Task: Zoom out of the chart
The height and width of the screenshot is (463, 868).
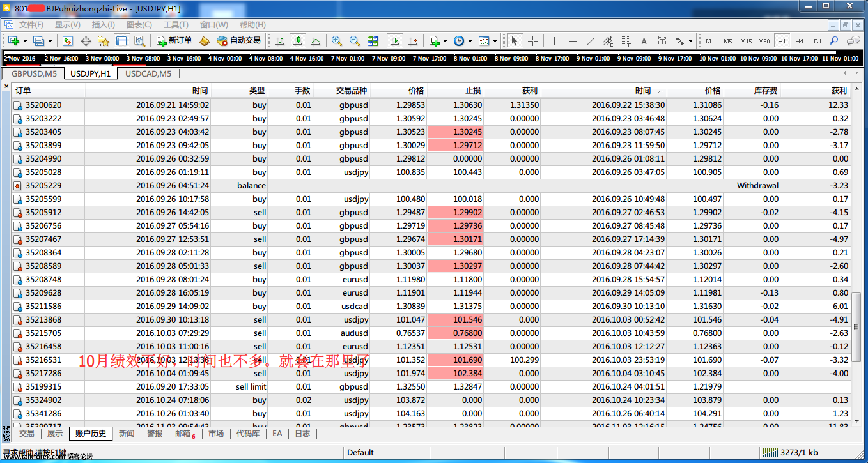Action: (x=355, y=41)
